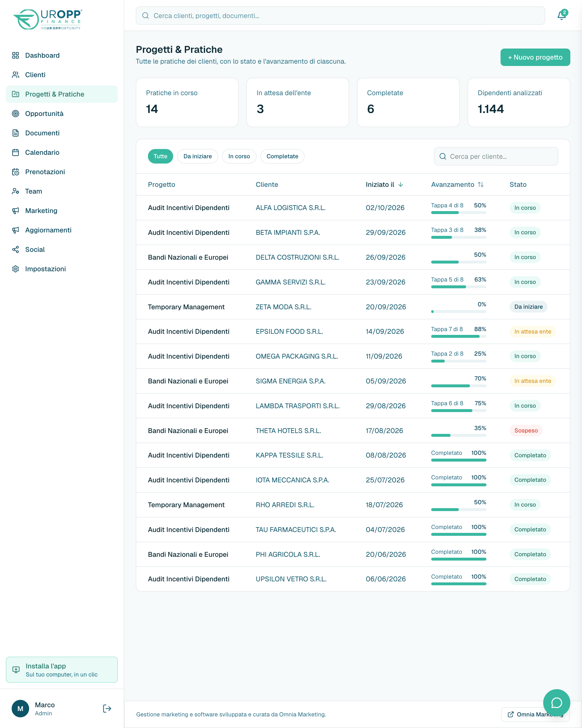Screen dimensions: 582x728
Task: Click the + Nuovo progetto button
Action: point(535,57)
